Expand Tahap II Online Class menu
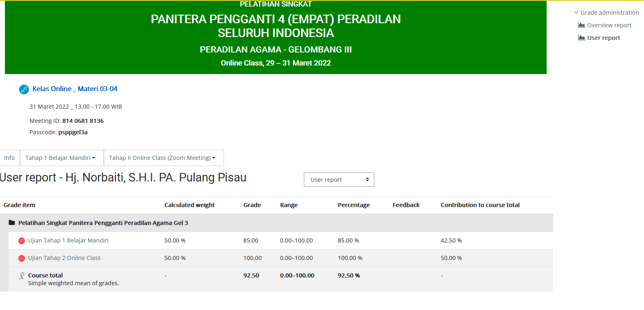 pos(163,158)
